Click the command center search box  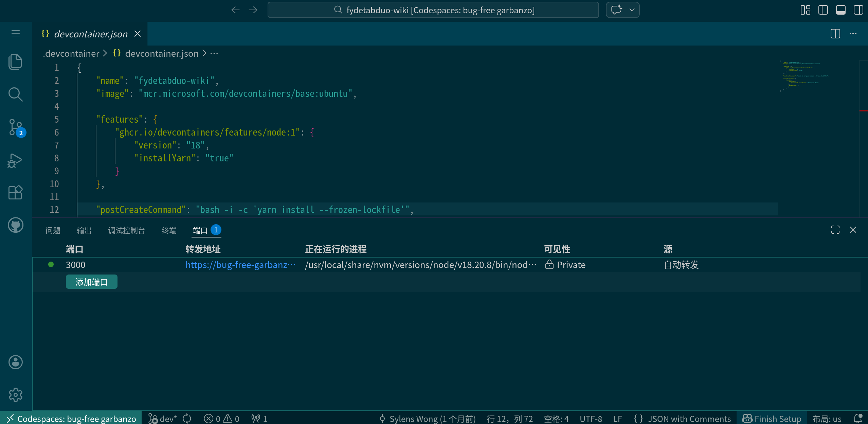pos(433,10)
